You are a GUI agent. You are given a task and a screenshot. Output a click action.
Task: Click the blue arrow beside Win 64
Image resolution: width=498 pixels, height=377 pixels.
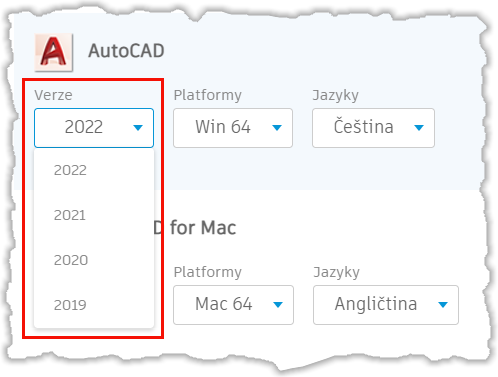pyautogui.click(x=277, y=127)
